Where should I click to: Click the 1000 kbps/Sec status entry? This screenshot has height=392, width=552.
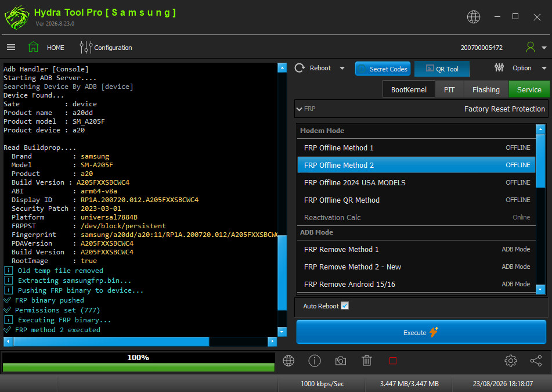coord(322,383)
